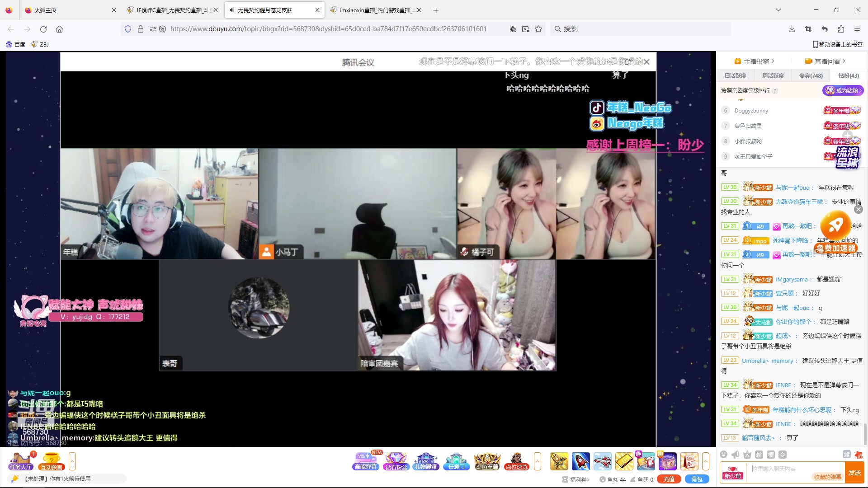
Task: Open the 礼物展馆 gift gallery
Action: [x=426, y=461]
